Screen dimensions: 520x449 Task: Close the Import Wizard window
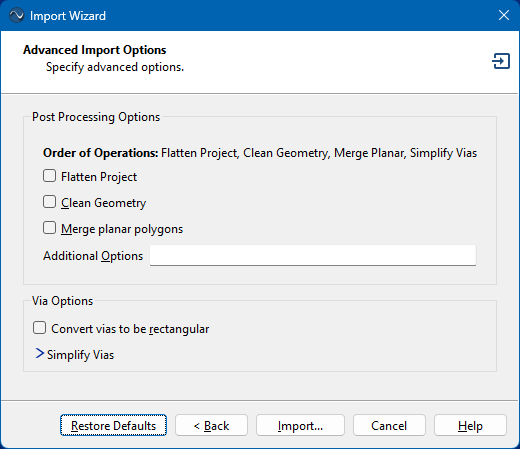click(504, 15)
